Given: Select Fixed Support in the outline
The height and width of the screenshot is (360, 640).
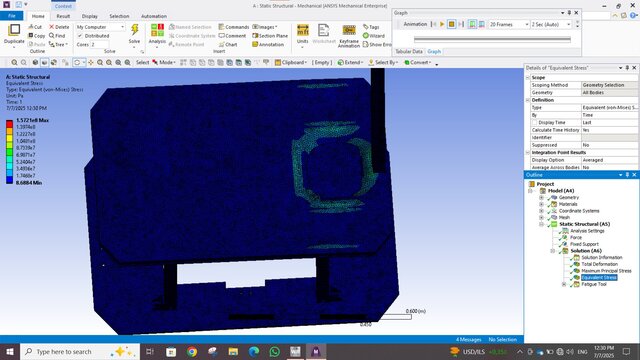Looking at the screenshot, I should [584, 244].
